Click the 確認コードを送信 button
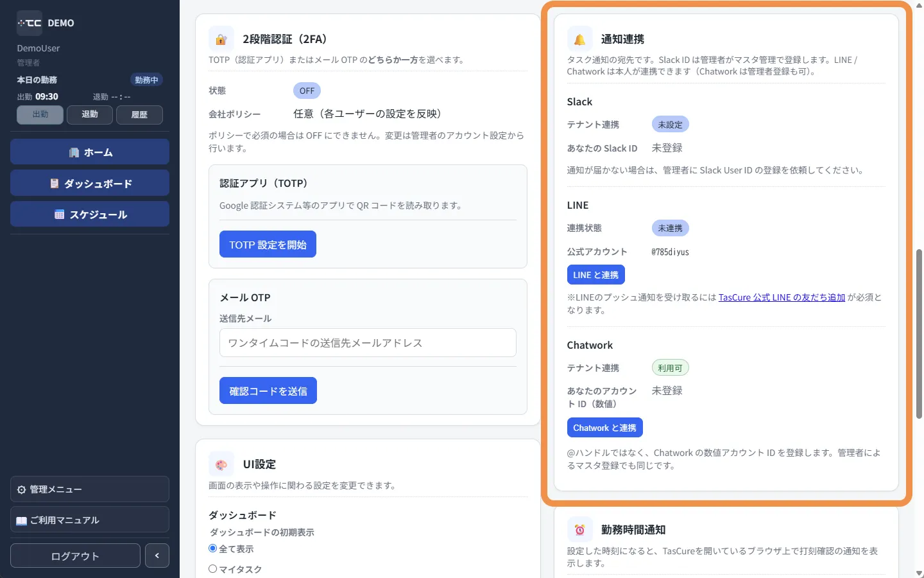 point(268,390)
